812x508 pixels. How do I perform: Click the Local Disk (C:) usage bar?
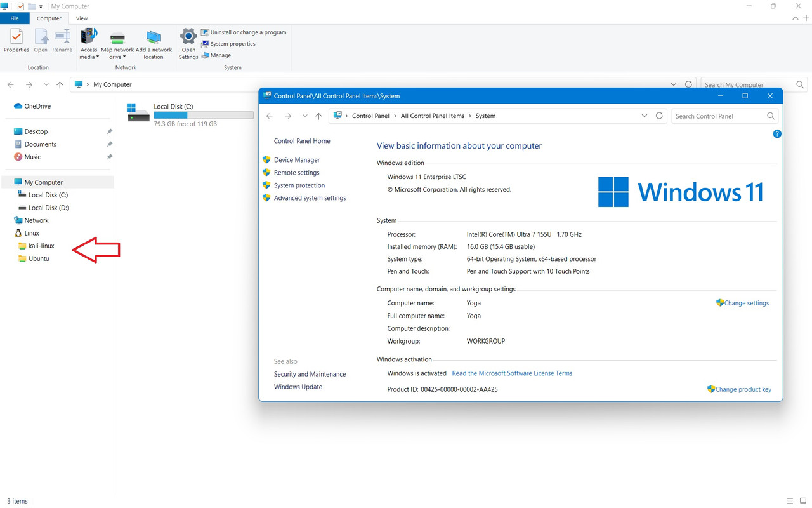pos(203,116)
